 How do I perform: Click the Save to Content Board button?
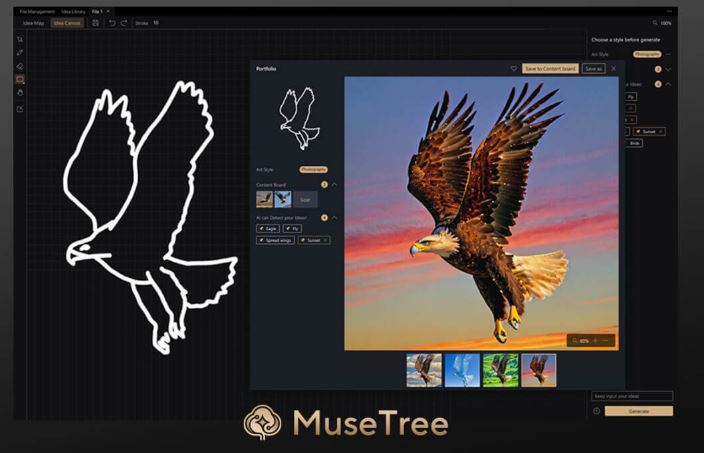click(x=550, y=69)
